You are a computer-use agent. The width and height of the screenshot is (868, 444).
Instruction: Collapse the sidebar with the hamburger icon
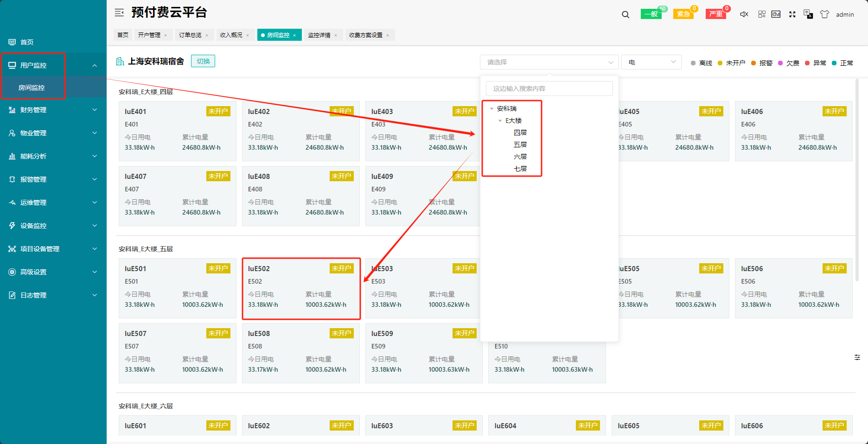pyautogui.click(x=119, y=13)
